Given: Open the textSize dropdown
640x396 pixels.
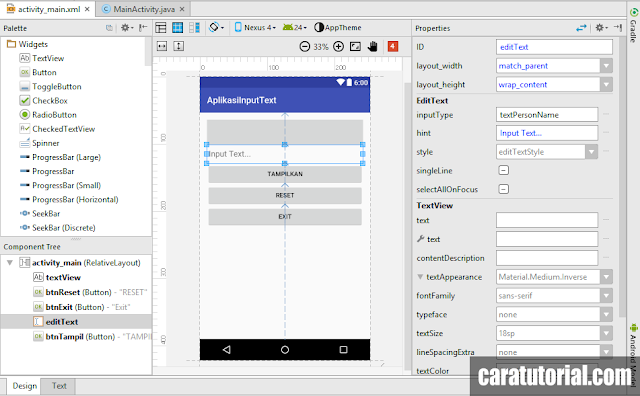Looking at the screenshot, I should [607, 333].
